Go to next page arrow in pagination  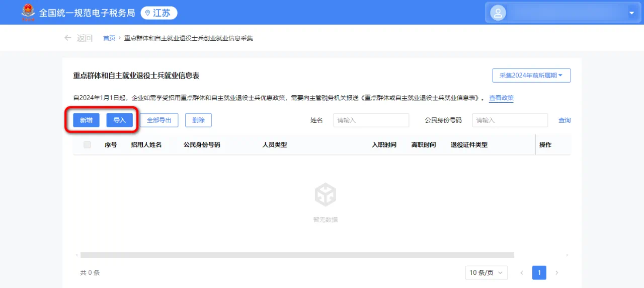point(556,273)
